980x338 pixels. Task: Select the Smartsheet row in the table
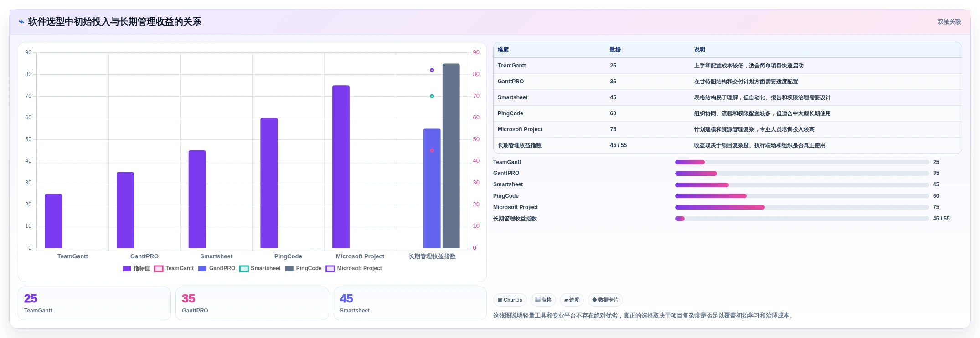727,97
